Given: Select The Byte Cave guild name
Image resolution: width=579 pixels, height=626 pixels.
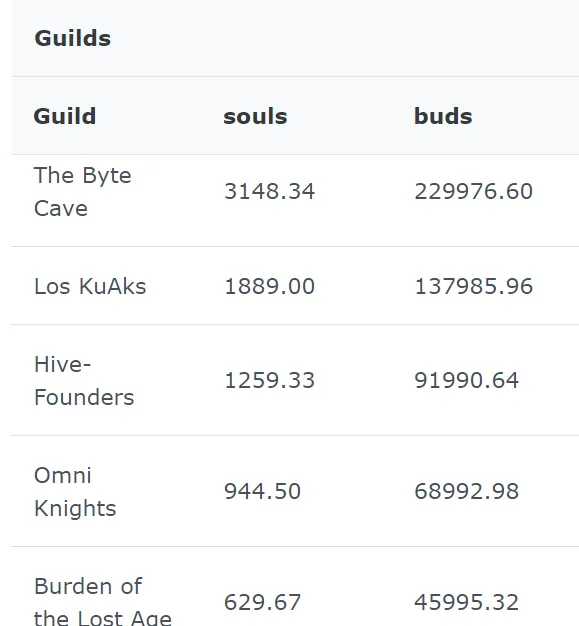Looking at the screenshot, I should coord(83,192).
